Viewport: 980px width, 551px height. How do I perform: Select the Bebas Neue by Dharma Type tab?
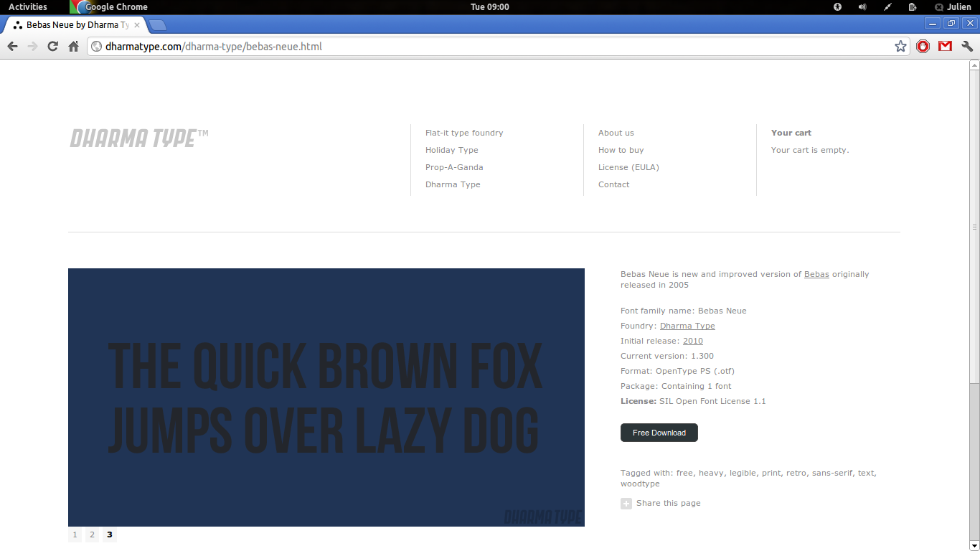pos(75,25)
